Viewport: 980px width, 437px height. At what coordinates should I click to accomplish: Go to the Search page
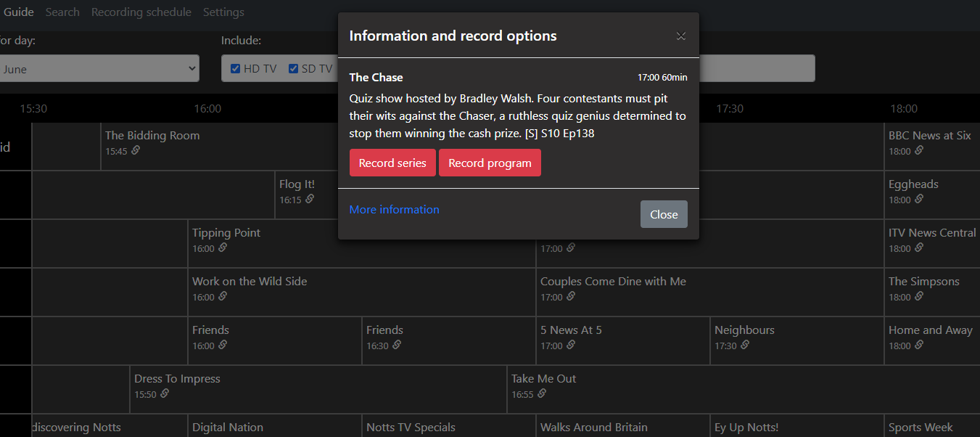click(62, 12)
